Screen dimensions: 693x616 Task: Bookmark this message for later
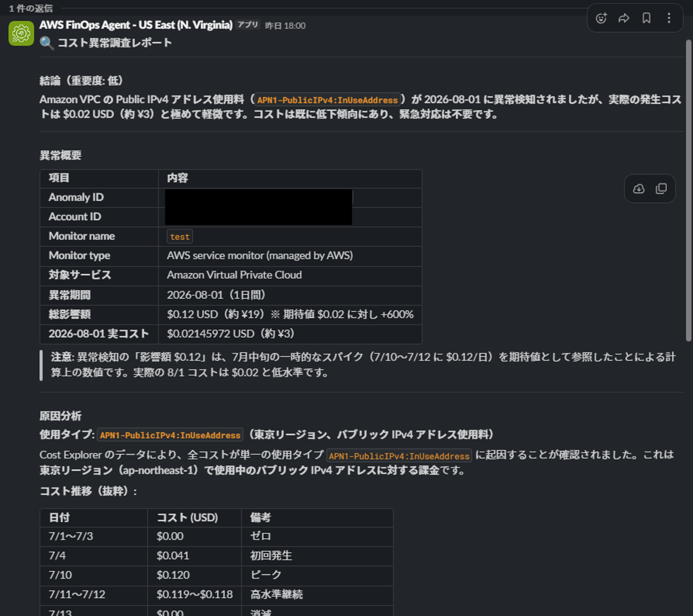(647, 18)
